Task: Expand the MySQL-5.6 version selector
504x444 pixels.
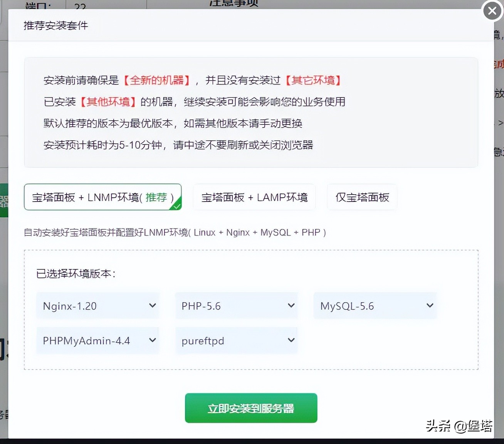Action: tap(375, 305)
